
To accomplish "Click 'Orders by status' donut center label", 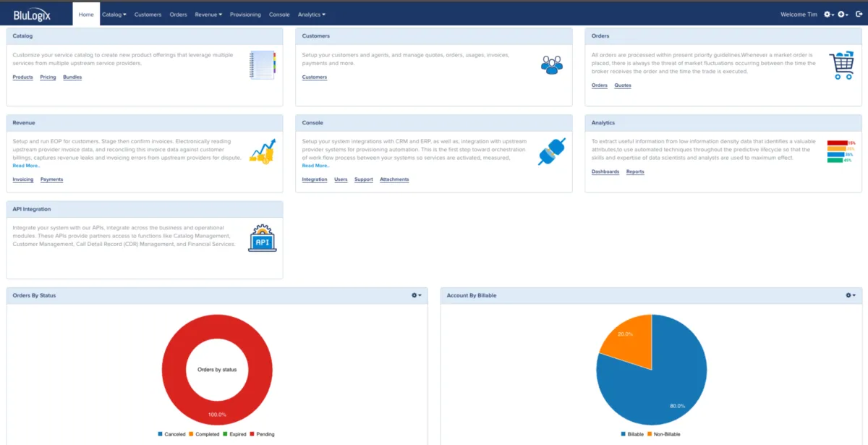I will click(x=217, y=369).
